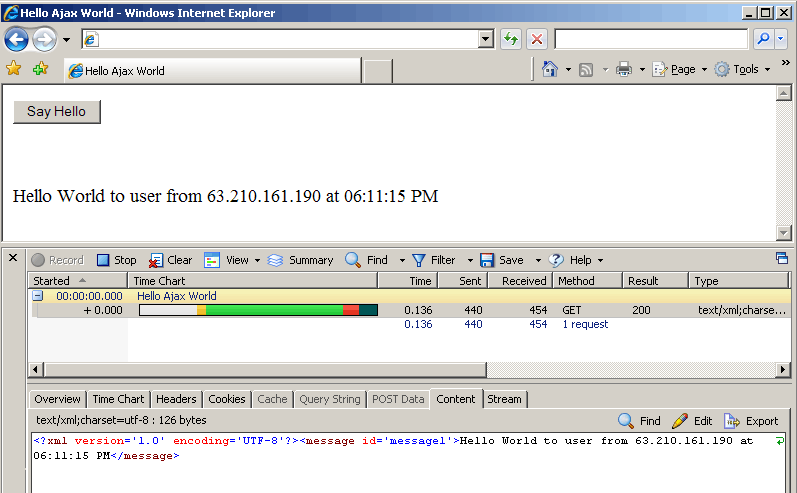Expand the Filter dropdown
797x493 pixels.
(x=467, y=260)
